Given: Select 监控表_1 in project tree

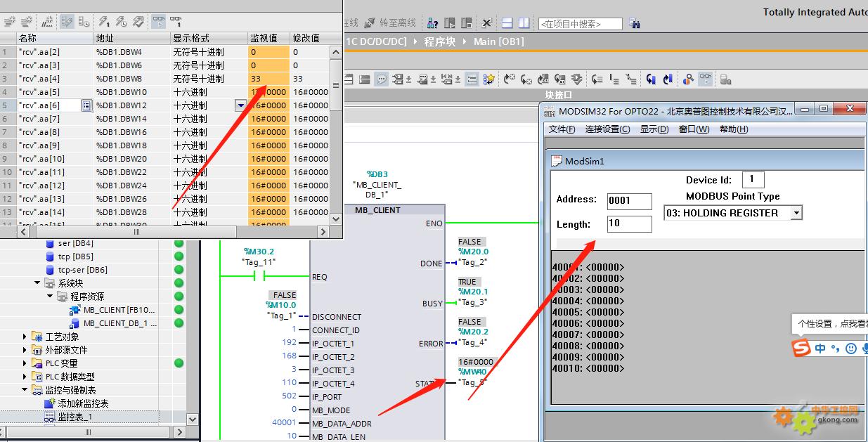Looking at the screenshot, I should pos(75,417).
